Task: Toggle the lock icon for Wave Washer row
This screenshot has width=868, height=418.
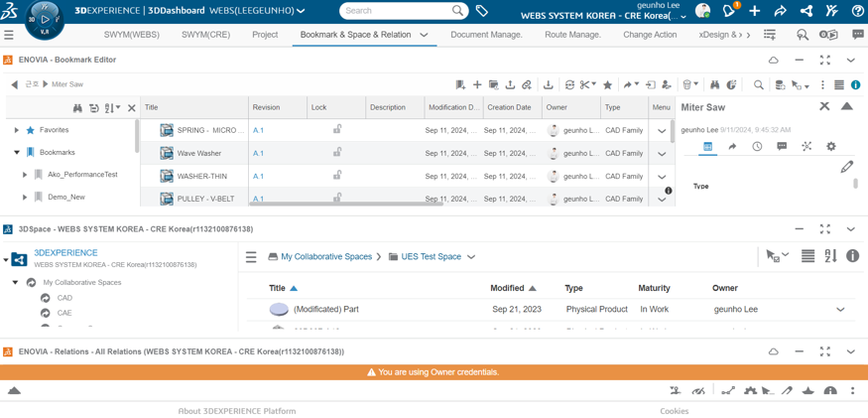Action: point(336,153)
